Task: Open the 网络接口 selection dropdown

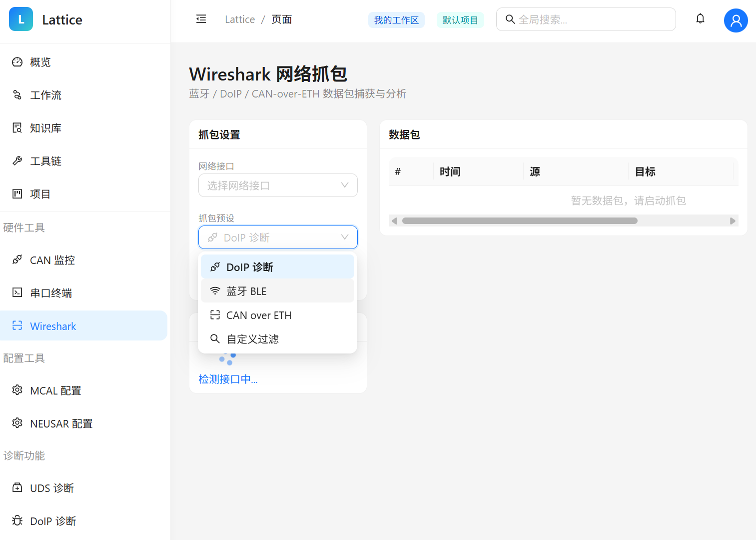Action: pyautogui.click(x=278, y=185)
